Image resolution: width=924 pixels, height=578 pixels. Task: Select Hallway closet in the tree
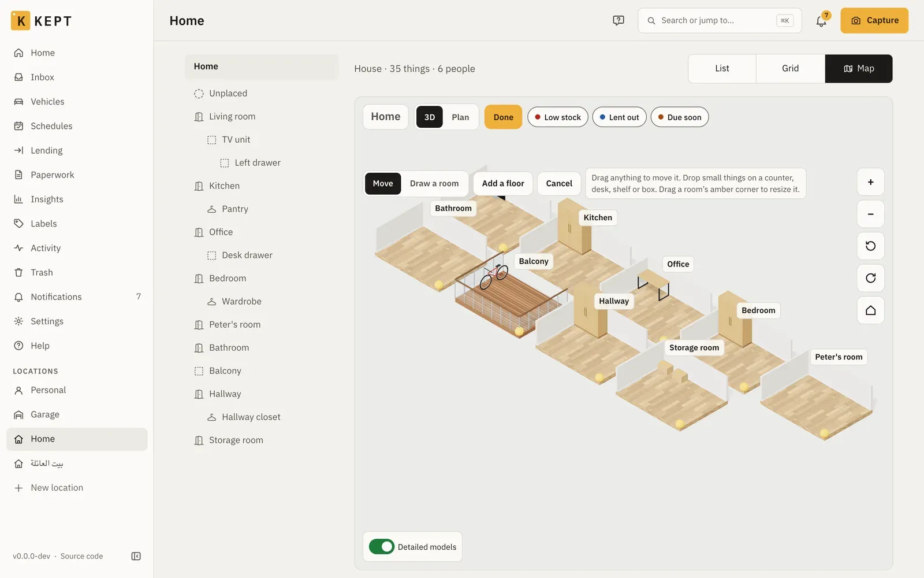[x=262, y=417]
